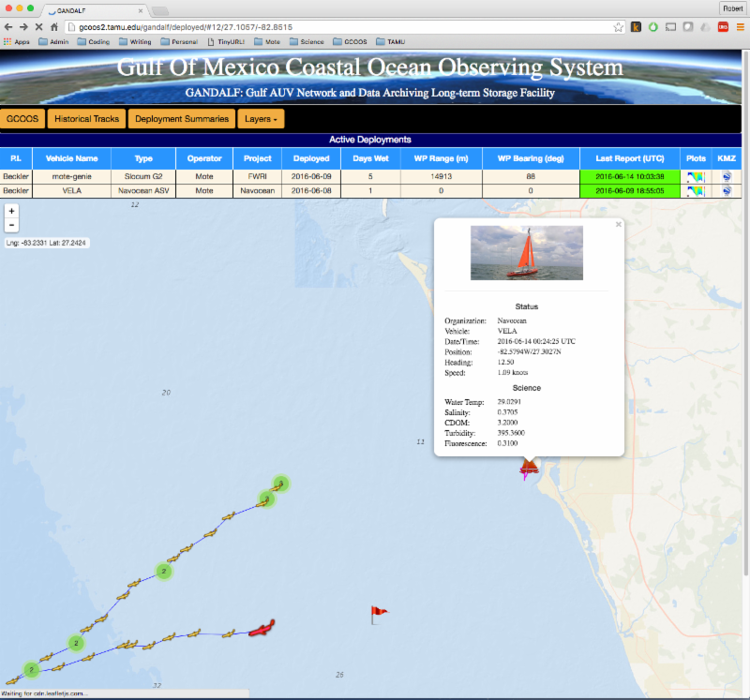Click the red flag waypoint marker
The width and height of the screenshot is (750, 700).
point(378,614)
